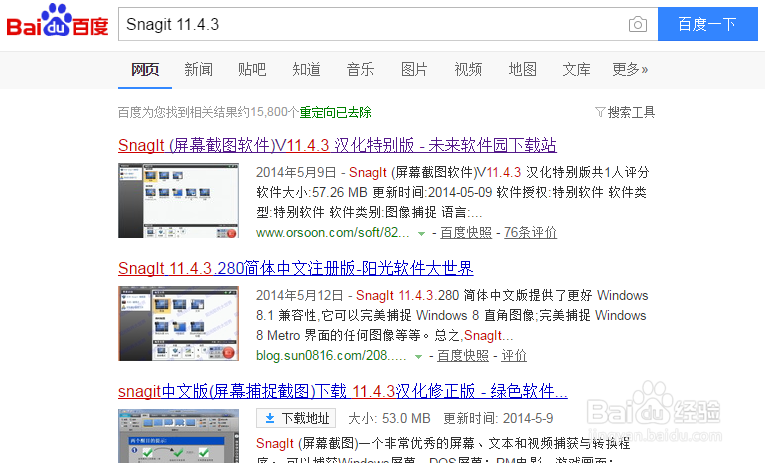Click the text 更新时间: 2014-5-9
Screen dimensions: 765x463
click(498, 418)
